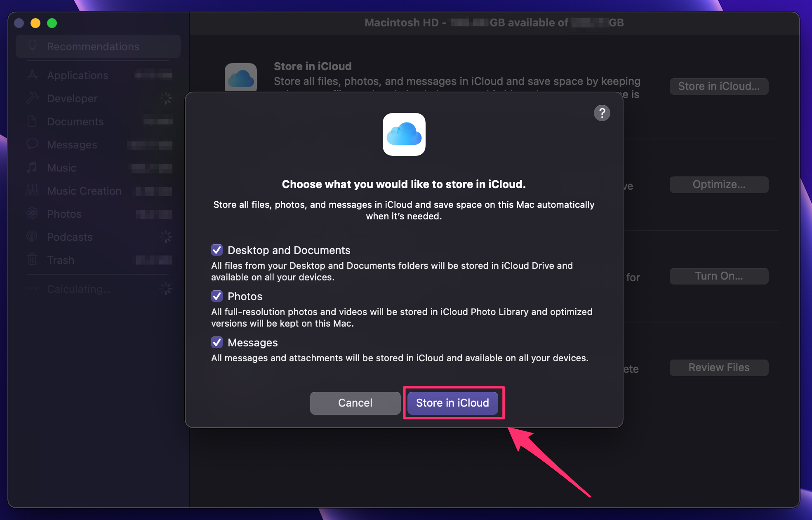The width and height of the screenshot is (812, 520).
Task: Click the Desktop and Documents label
Action: point(289,250)
